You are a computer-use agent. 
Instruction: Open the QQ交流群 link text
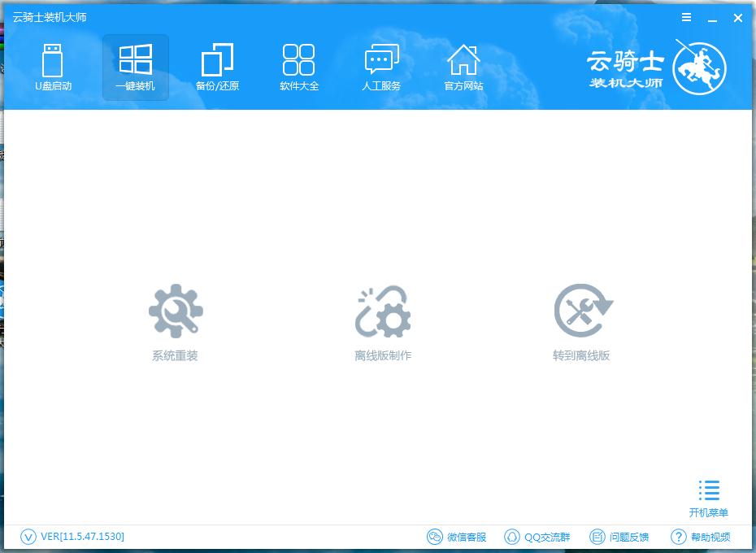pos(547,537)
